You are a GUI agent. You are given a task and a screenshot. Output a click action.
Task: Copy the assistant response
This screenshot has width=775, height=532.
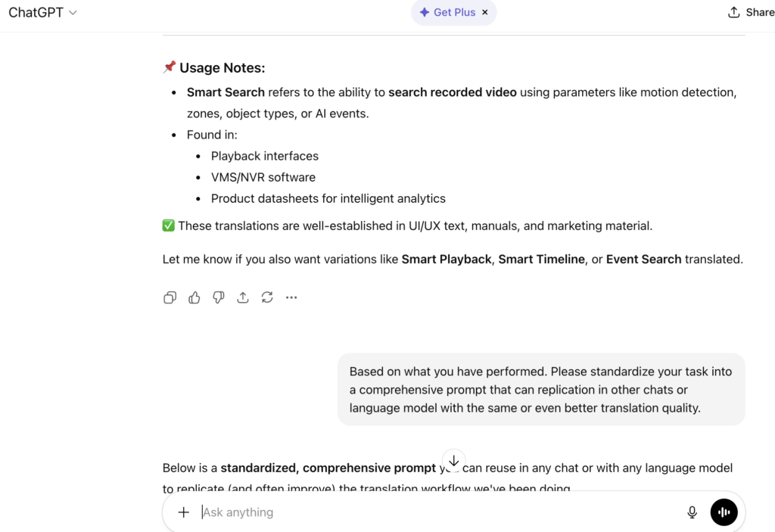[170, 297]
